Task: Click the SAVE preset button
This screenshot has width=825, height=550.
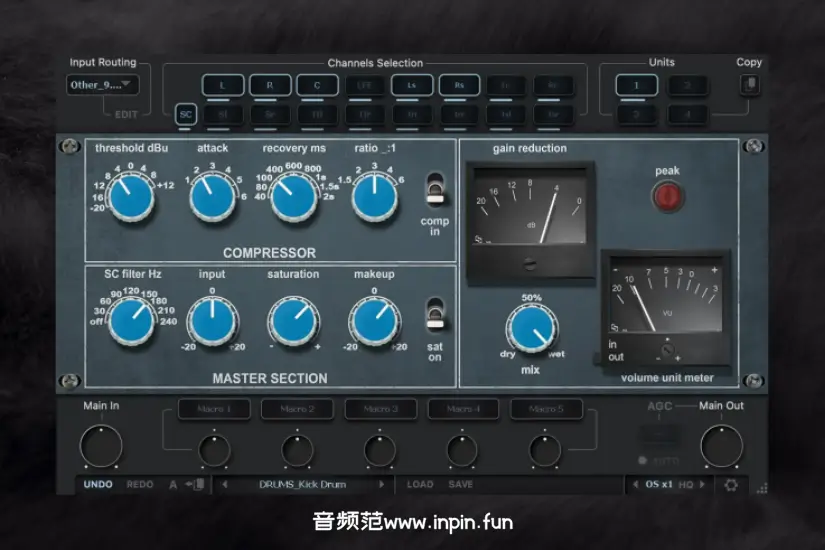Action: pyautogui.click(x=460, y=484)
